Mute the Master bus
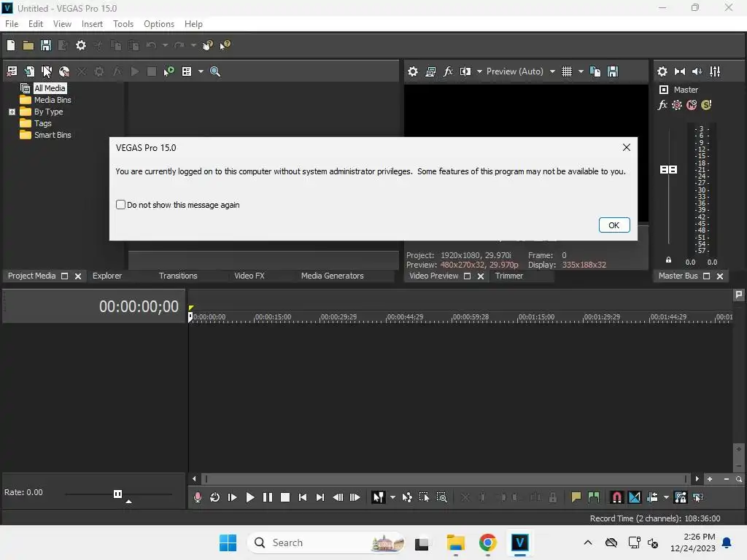The height and width of the screenshot is (560, 747). click(x=692, y=105)
